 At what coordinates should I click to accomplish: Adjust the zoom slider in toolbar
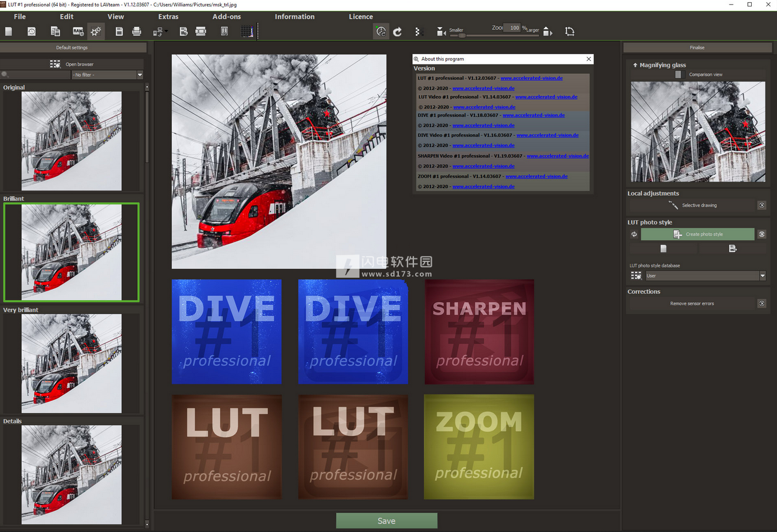point(496,36)
